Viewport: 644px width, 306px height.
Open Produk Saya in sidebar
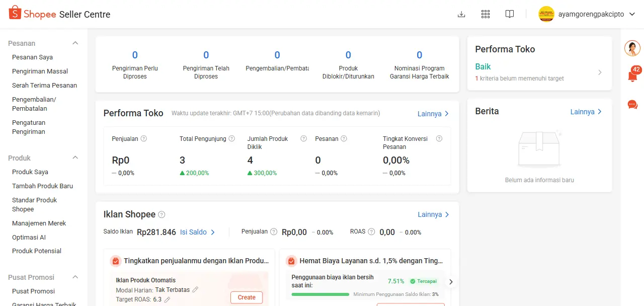point(30,172)
